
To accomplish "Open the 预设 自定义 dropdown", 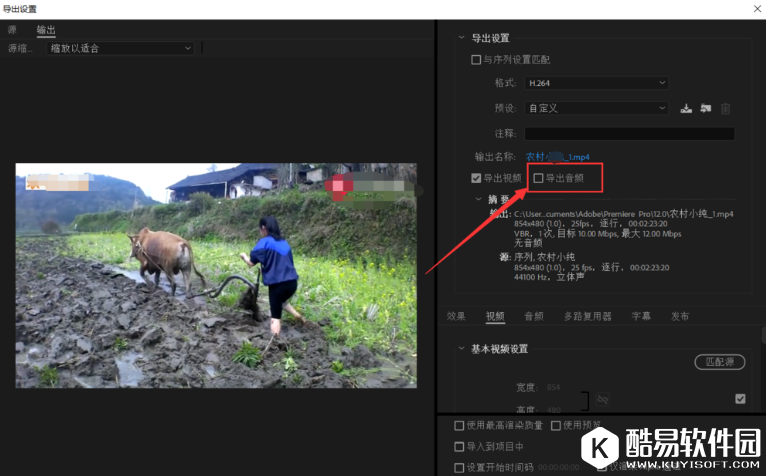I will [x=597, y=108].
